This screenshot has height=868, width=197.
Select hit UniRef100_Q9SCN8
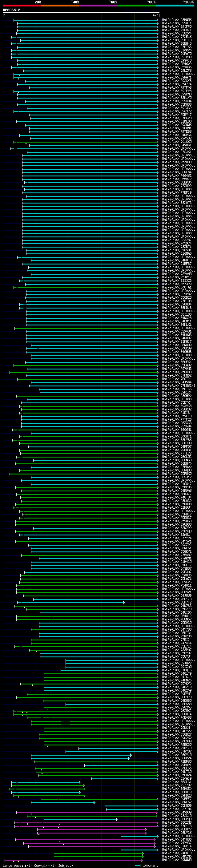(177, 94)
